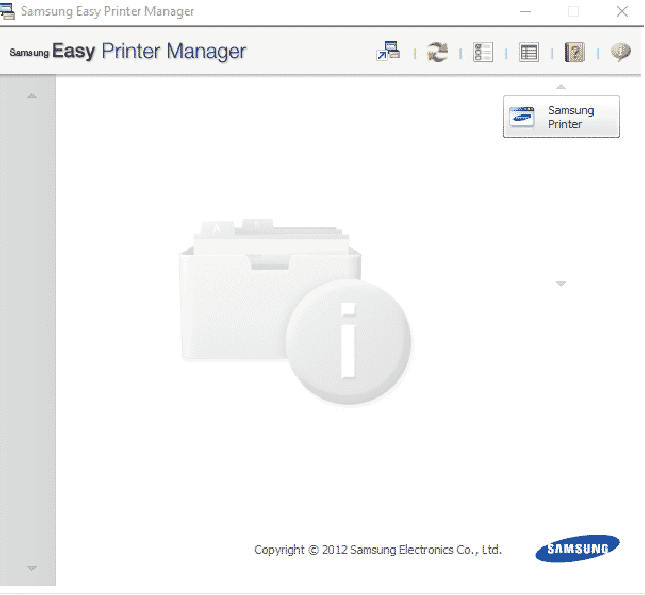Click down arrow below the printer list

pyautogui.click(x=561, y=284)
